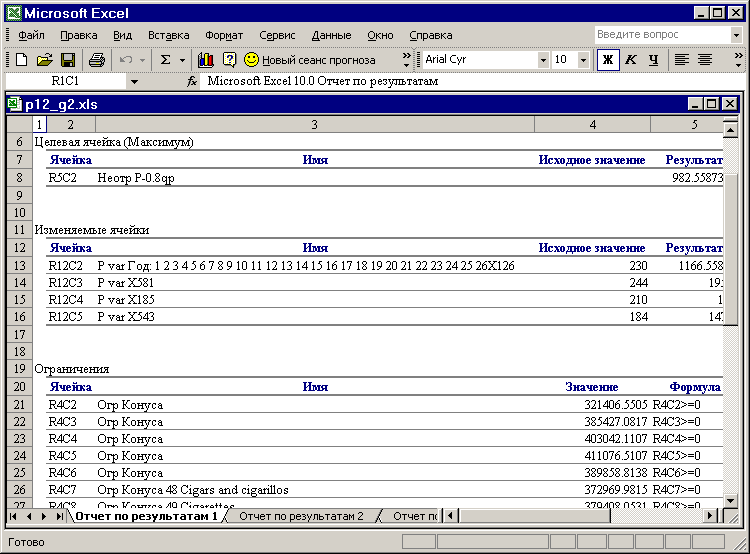Viewport: 750px width, 554px height.
Task: Go to last sheet tab arrow
Action: pyautogui.click(x=59, y=516)
